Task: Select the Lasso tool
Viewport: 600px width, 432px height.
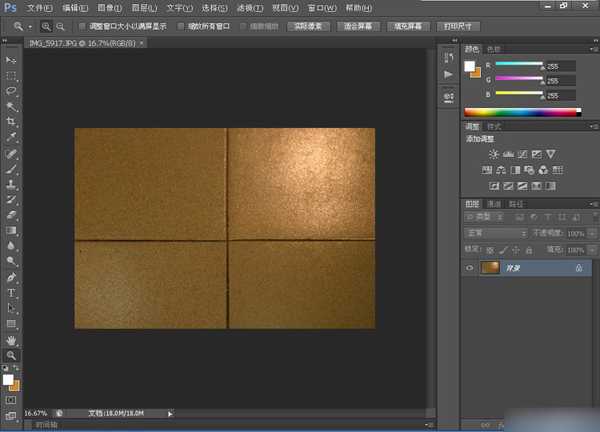Action: 12,90
